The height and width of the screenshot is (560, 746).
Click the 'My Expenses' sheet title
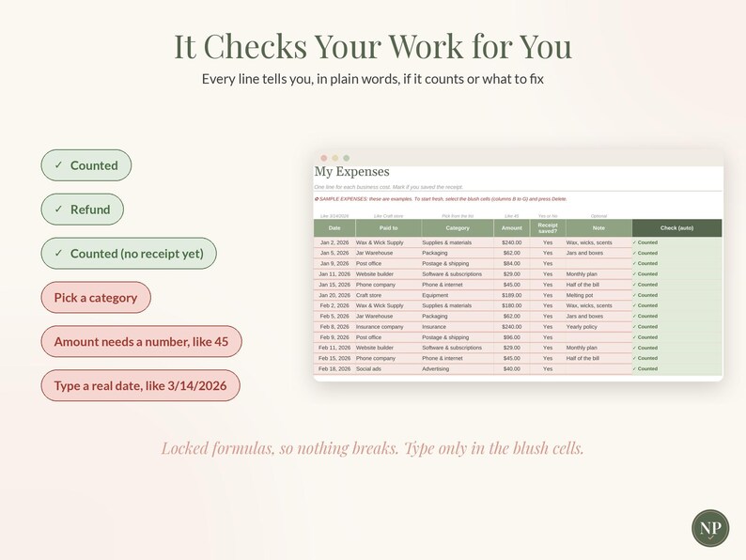point(352,171)
